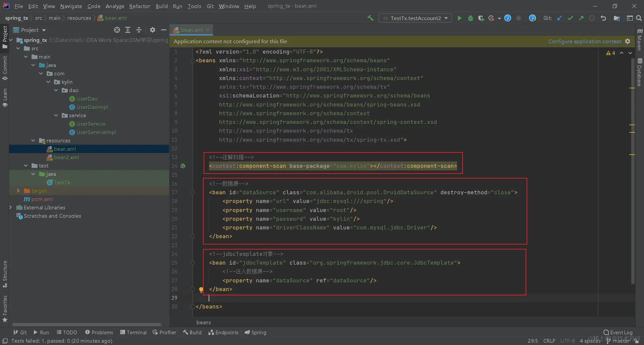Open the File menu
Image resolution: width=644 pixels, height=345 pixels.
pos(19,6)
